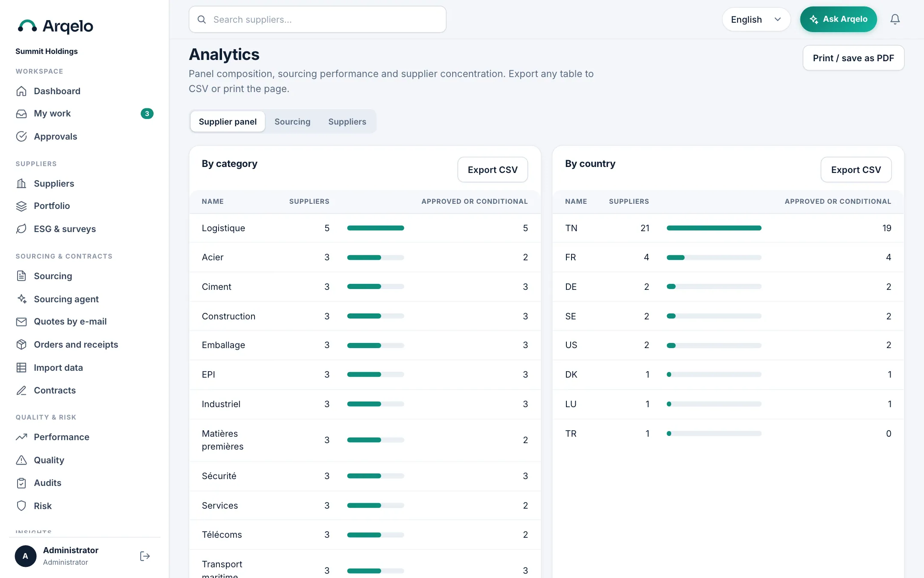Click the Suppliers building icon in sidebar
This screenshot has height=578, width=924.
point(21,184)
